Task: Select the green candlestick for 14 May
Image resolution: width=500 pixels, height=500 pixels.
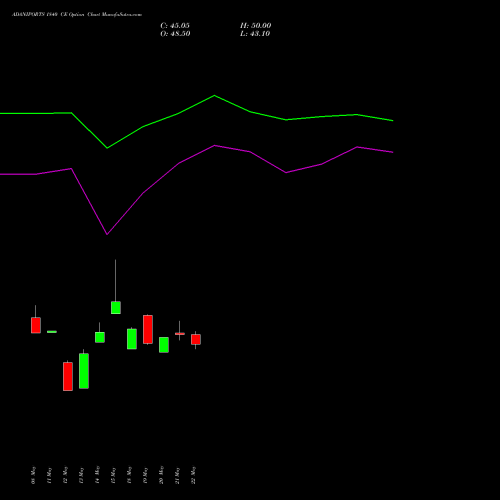Action: tap(100, 337)
